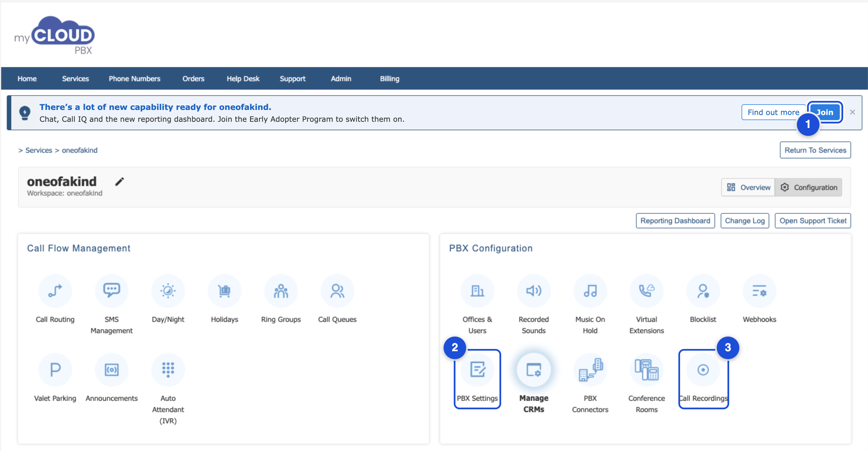Open the Call Queues icon
This screenshot has height=451, width=868.
click(x=337, y=291)
